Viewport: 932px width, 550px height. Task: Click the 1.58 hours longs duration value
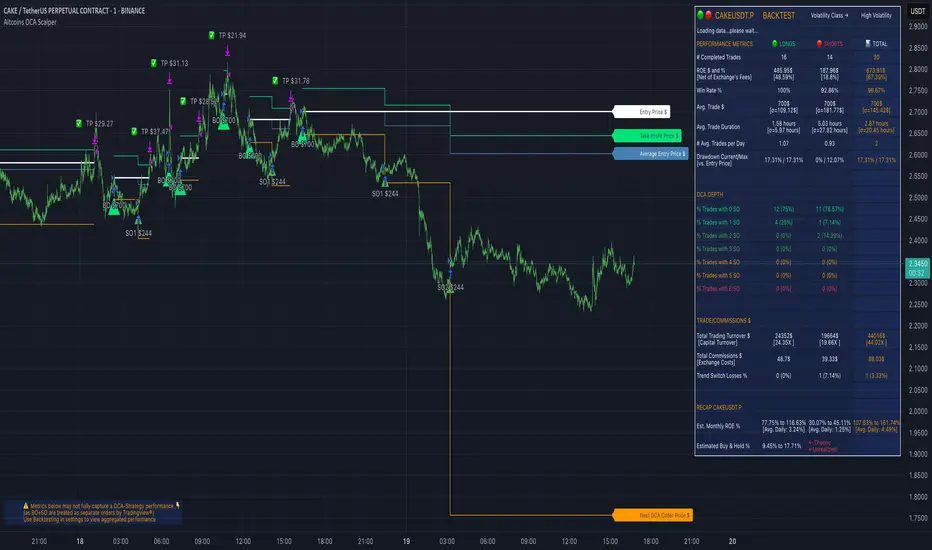pos(784,124)
